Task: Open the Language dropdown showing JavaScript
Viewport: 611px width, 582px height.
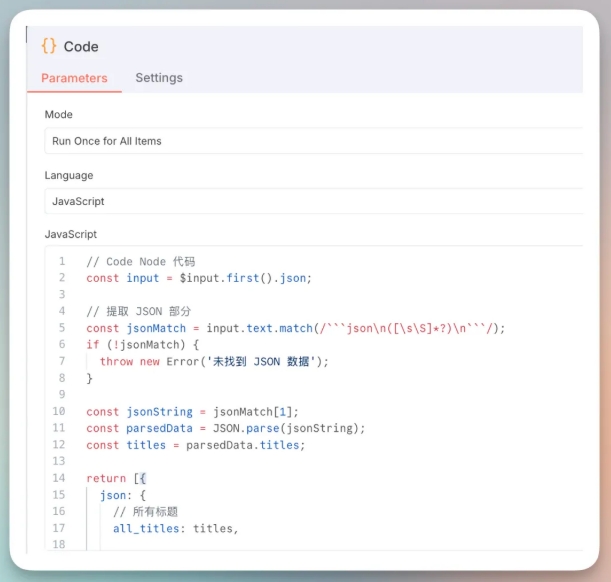Action: click(314, 201)
